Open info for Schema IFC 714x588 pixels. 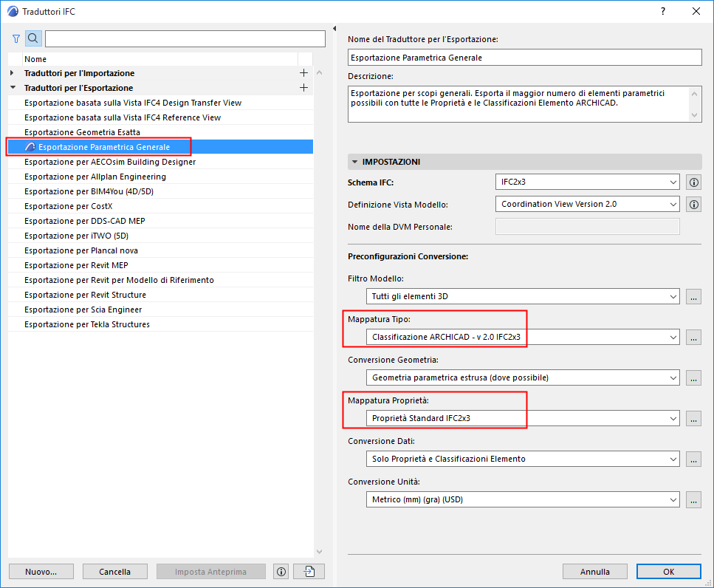pyautogui.click(x=693, y=182)
